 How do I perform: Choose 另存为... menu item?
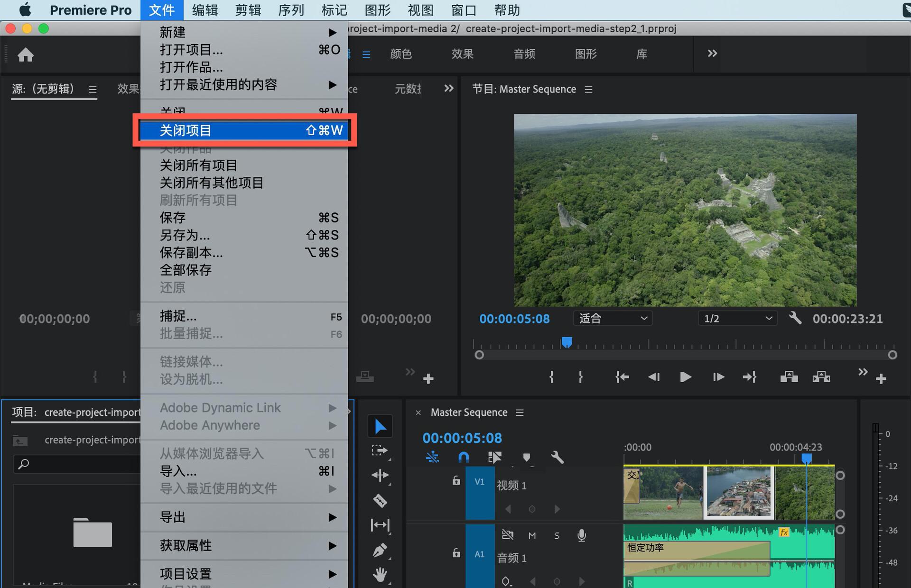pos(244,235)
